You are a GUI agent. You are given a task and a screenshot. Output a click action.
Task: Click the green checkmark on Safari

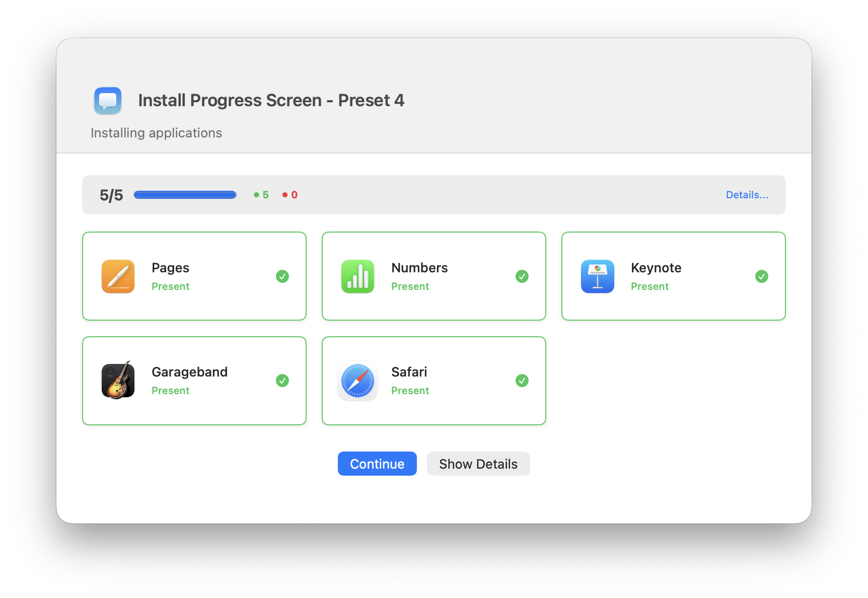pos(522,381)
